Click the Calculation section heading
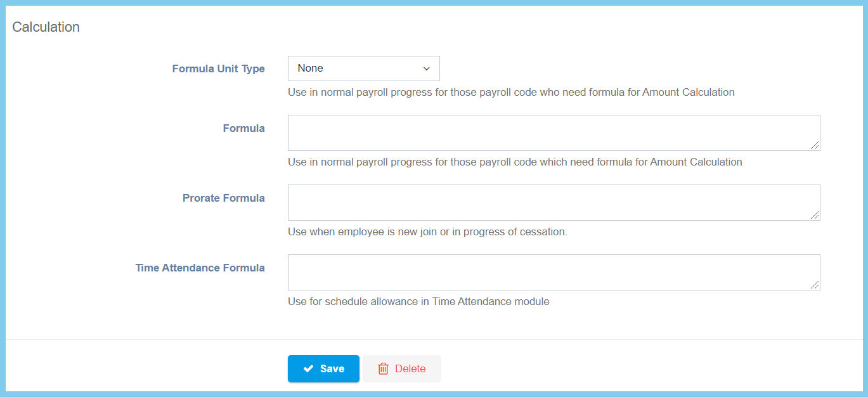This screenshot has width=868, height=397. (x=46, y=27)
